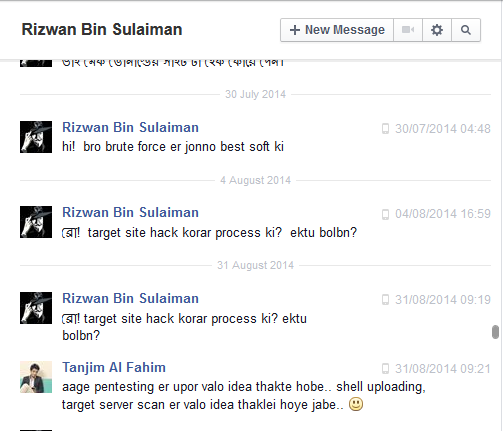Click the plus icon in New Message
Image resolution: width=503 pixels, height=431 pixels.
coord(295,30)
